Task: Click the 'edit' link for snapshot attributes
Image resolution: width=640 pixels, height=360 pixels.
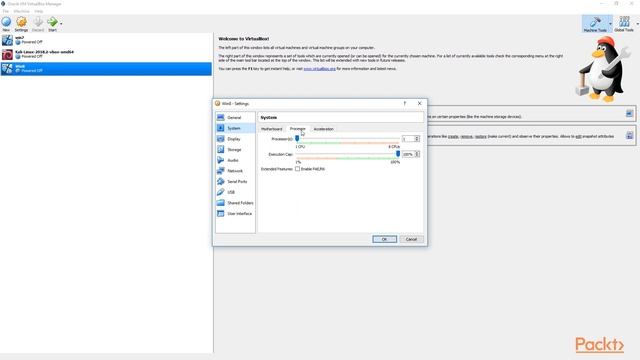Action: pos(578,136)
